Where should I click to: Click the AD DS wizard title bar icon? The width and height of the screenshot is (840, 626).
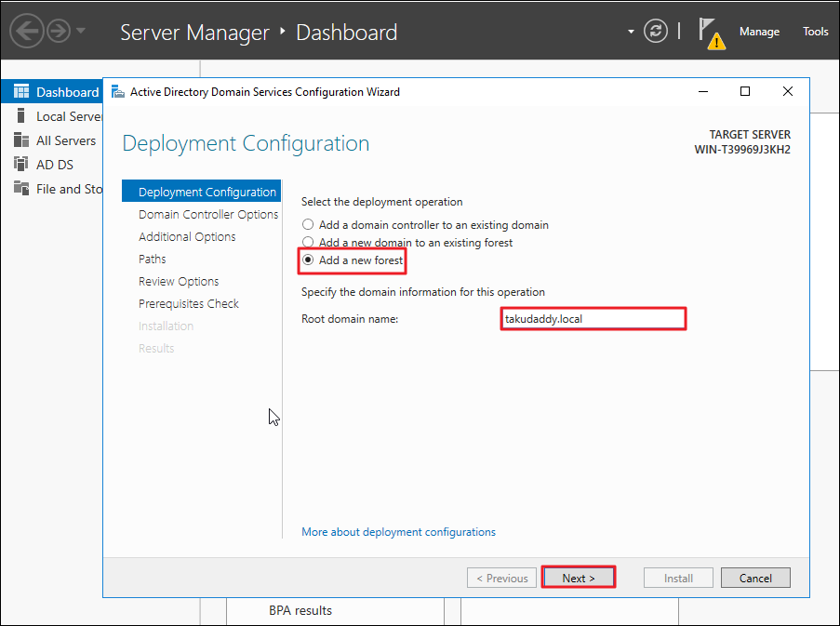click(x=117, y=91)
